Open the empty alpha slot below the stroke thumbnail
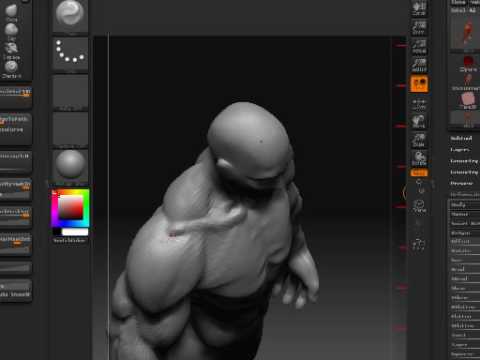 point(70,92)
